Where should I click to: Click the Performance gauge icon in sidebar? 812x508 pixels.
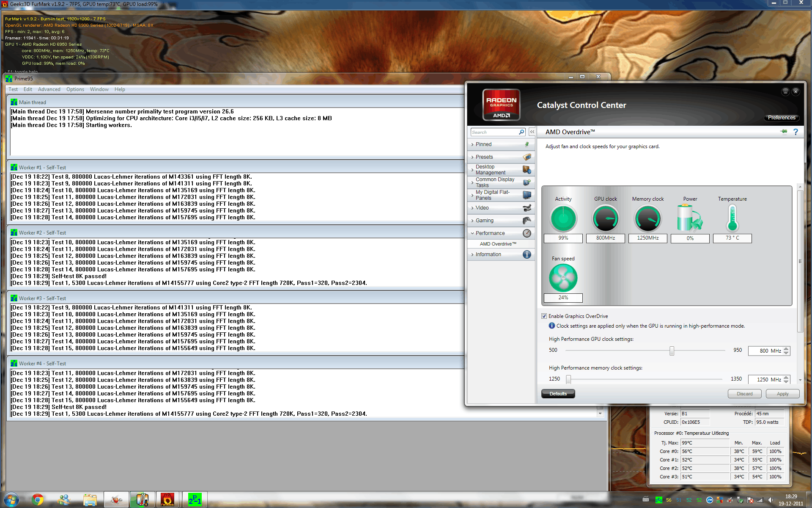tap(527, 233)
